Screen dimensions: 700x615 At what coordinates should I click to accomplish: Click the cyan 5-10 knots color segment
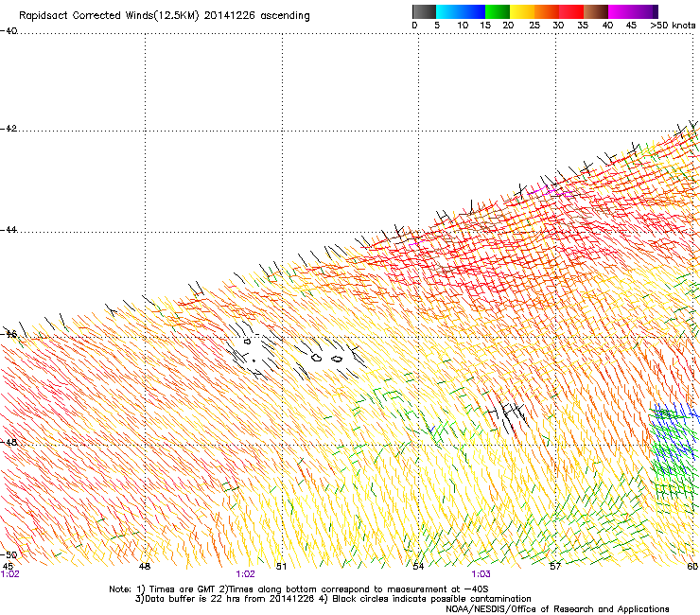(x=448, y=12)
